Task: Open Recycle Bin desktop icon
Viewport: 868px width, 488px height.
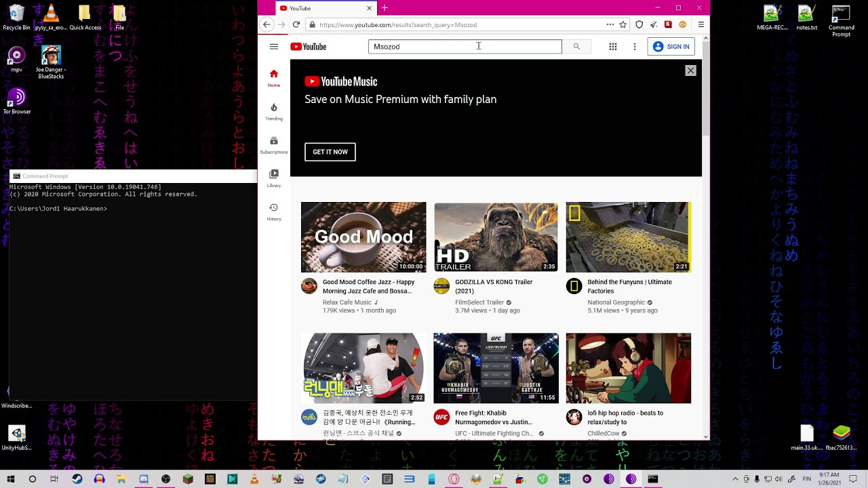Action: (16, 17)
